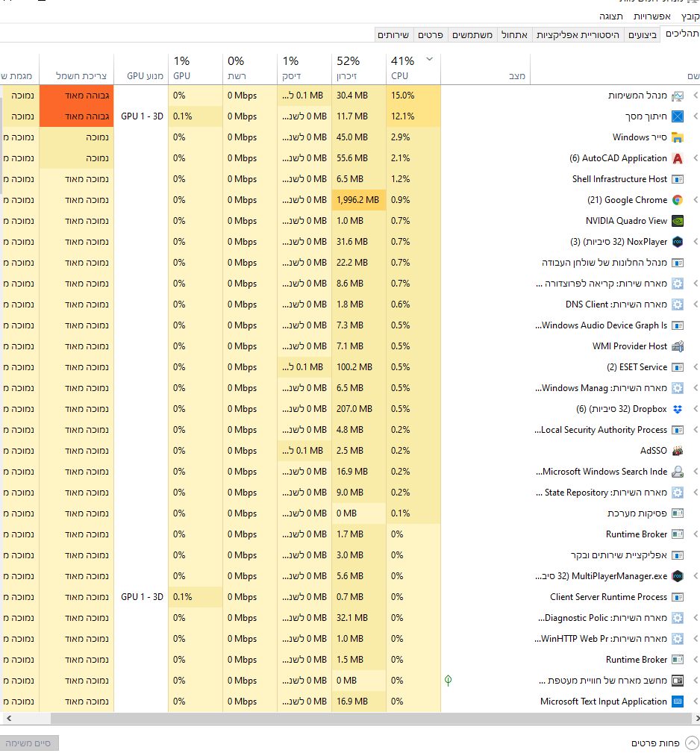Switch to the ביצועים (Performance) tab
Image resolution: width=700 pixels, height=756 pixels.
[x=643, y=35]
